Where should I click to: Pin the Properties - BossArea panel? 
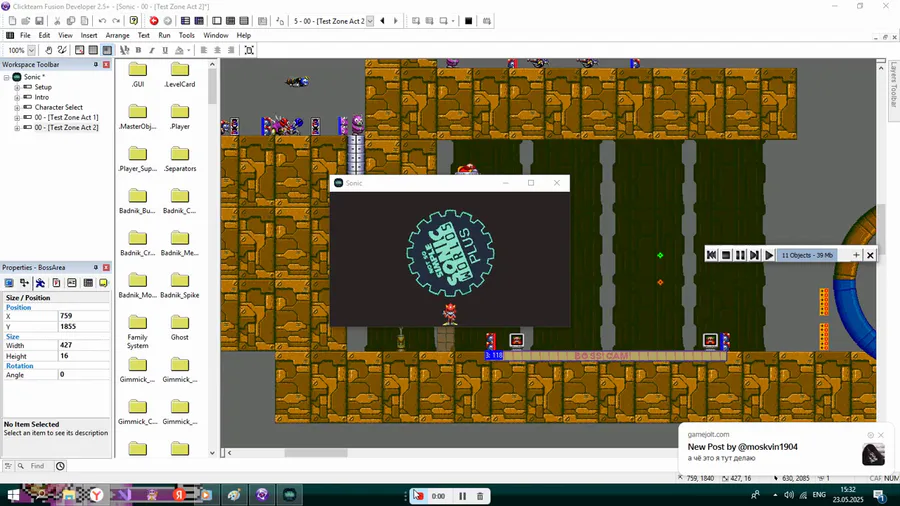point(96,267)
